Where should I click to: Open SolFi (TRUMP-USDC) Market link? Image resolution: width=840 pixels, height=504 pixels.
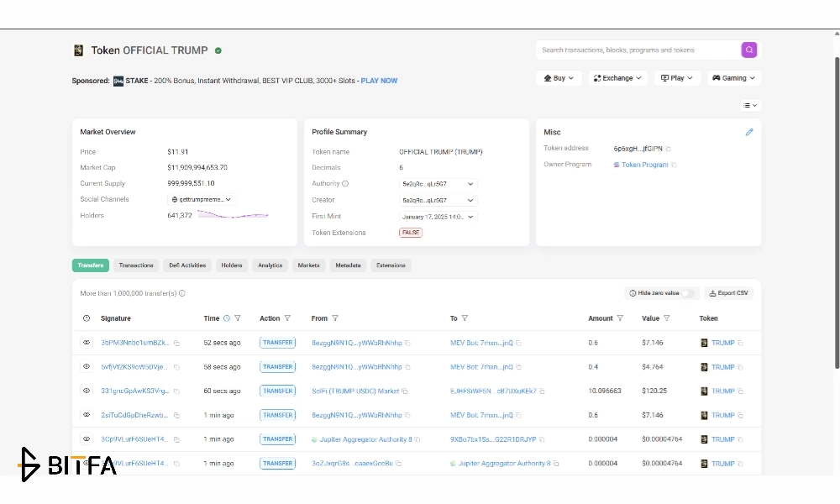[355, 391]
